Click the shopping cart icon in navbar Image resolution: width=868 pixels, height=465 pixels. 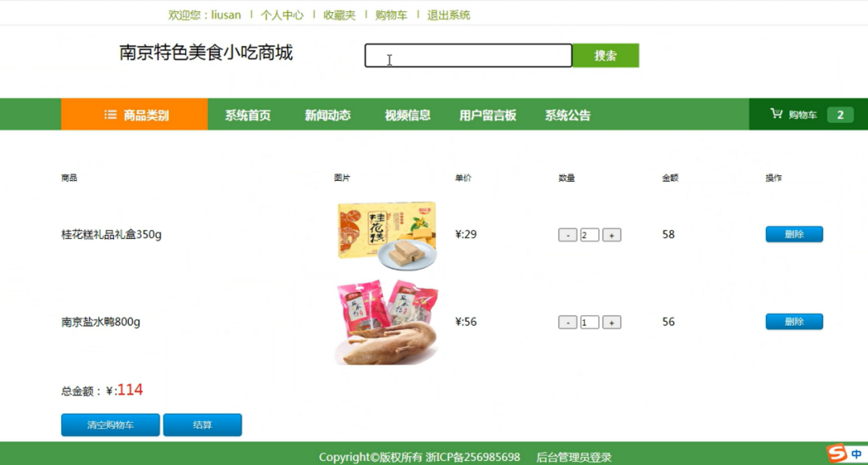pyautogui.click(x=776, y=114)
